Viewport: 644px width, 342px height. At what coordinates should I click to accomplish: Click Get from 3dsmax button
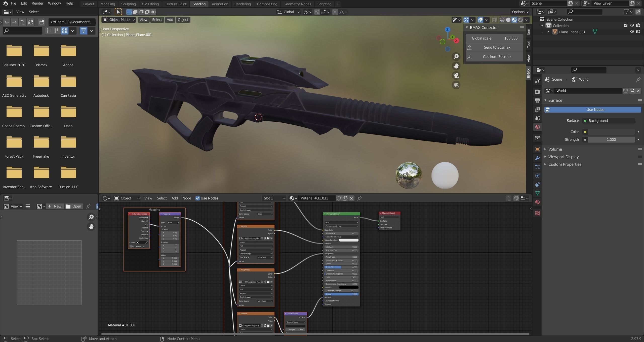coord(494,57)
